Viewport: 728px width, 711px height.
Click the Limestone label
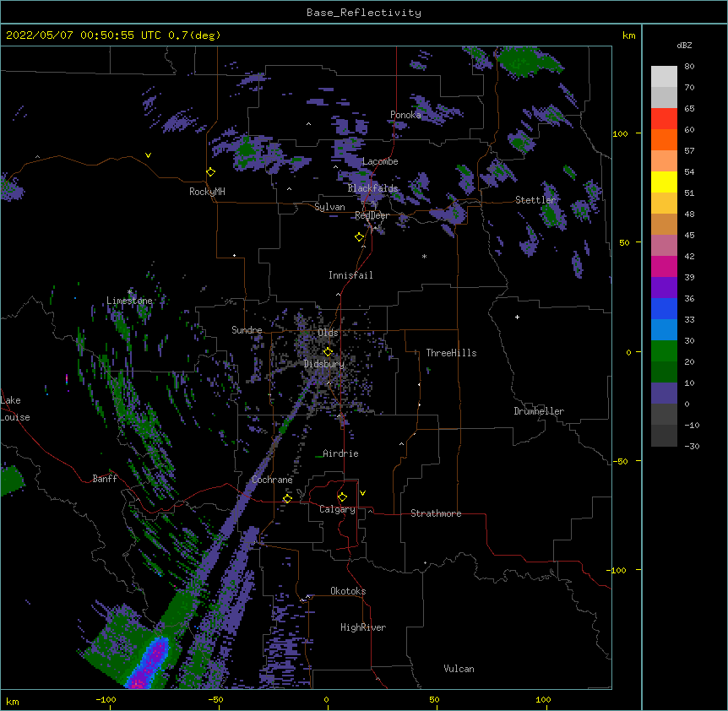coord(129,301)
